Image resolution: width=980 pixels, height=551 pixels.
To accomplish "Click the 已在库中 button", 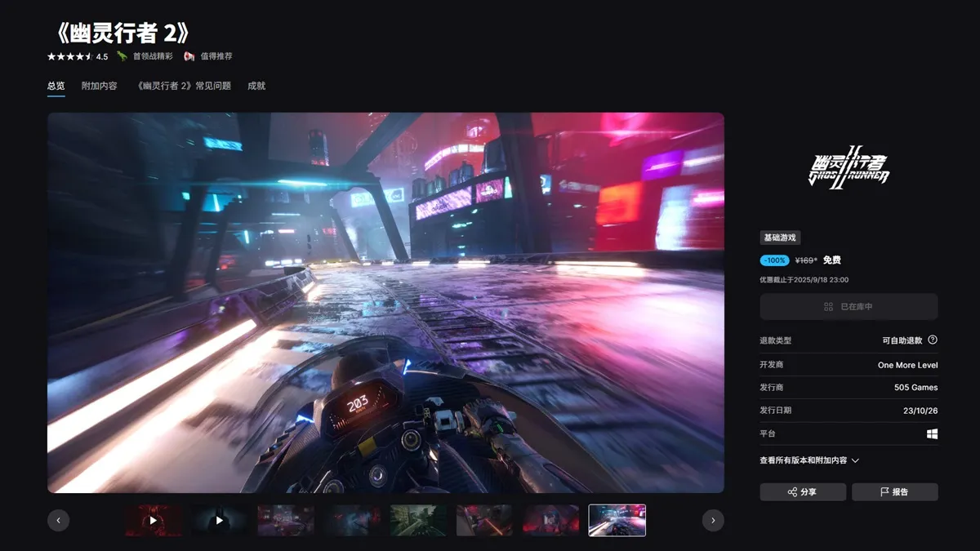I will tap(849, 306).
